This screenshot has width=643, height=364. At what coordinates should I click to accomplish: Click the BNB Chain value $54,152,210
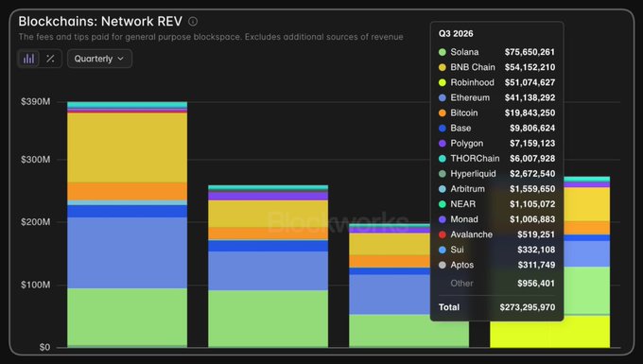coord(530,67)
